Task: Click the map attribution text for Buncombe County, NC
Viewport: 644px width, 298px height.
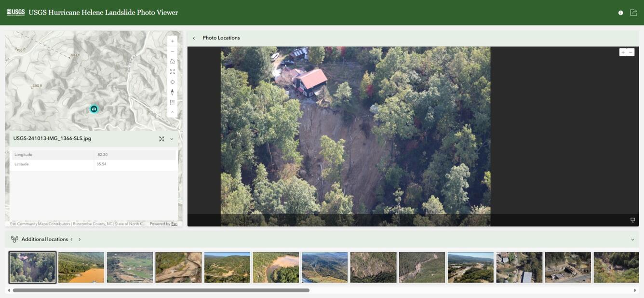Action: (x=93, y=224)
